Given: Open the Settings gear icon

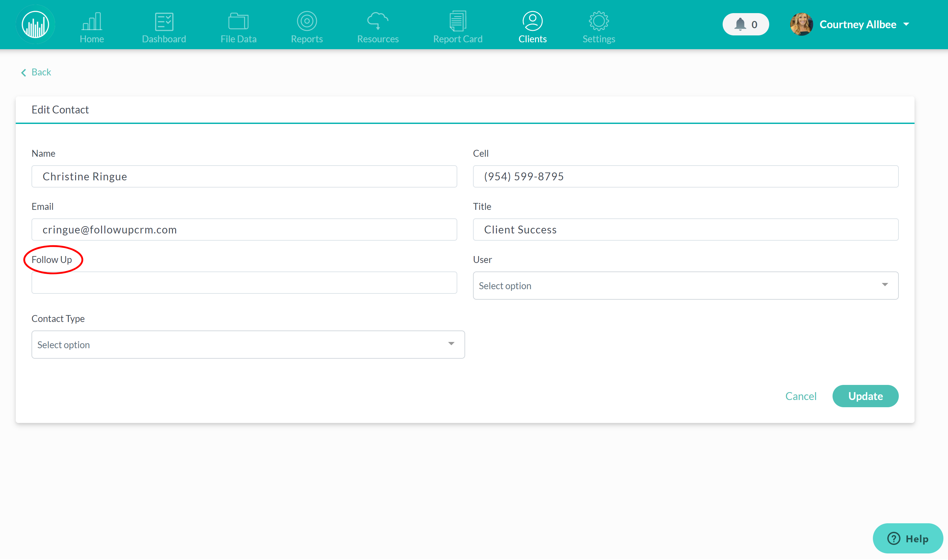Looking at the screenshot, I should 598,21.
